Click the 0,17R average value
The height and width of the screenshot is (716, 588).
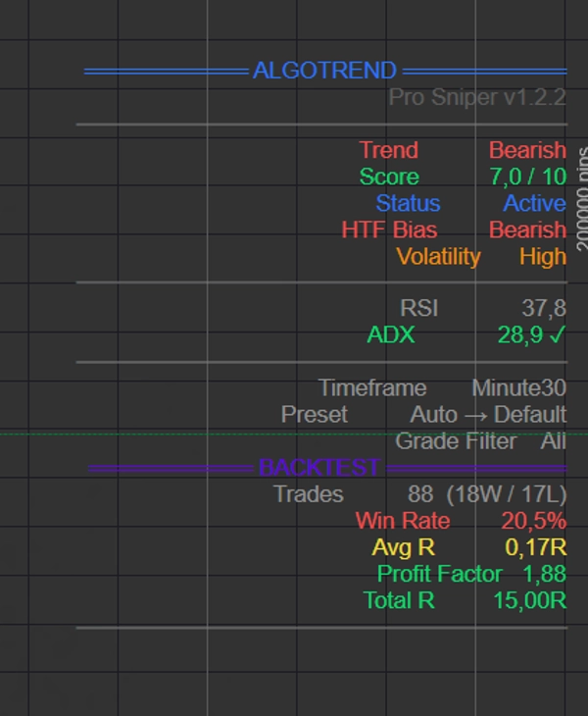[536, 547]
